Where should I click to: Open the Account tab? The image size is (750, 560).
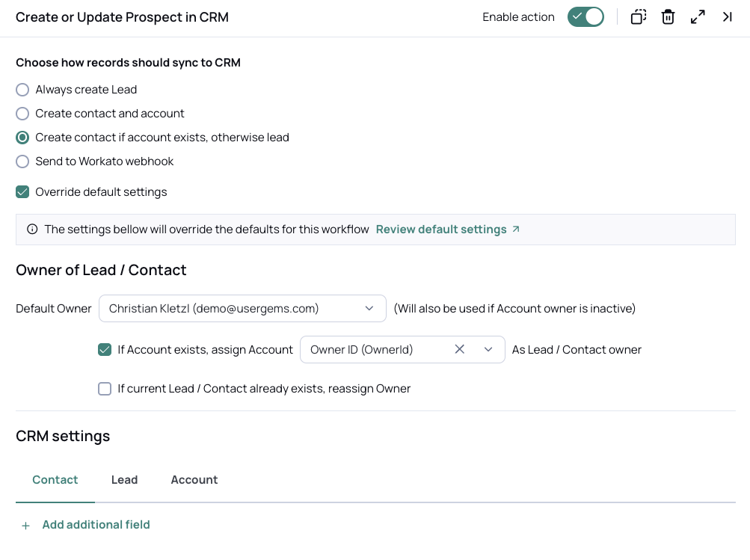(x=194, y=480)
